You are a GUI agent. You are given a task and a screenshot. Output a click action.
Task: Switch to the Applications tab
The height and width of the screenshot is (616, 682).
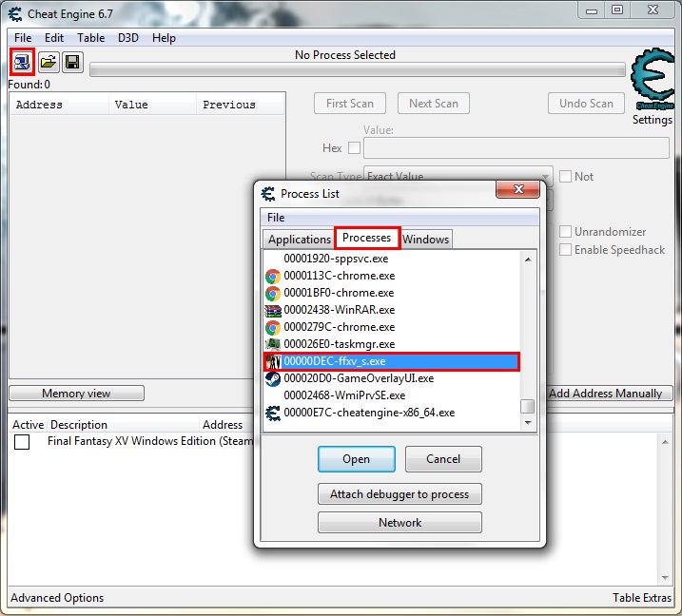point(300,240)
